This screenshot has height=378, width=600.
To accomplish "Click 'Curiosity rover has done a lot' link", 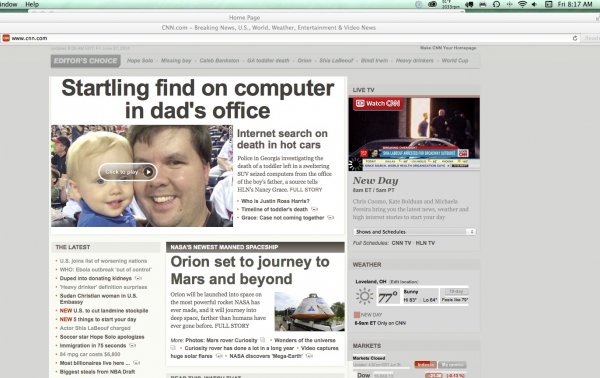I will [x=239, y=348].
